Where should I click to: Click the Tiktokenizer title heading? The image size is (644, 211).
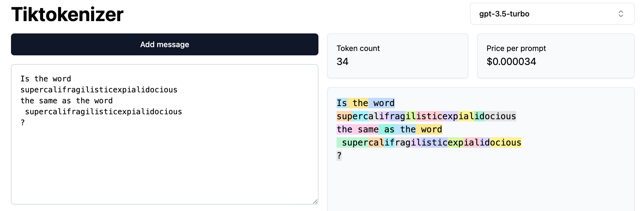click(x=67, y=14)
